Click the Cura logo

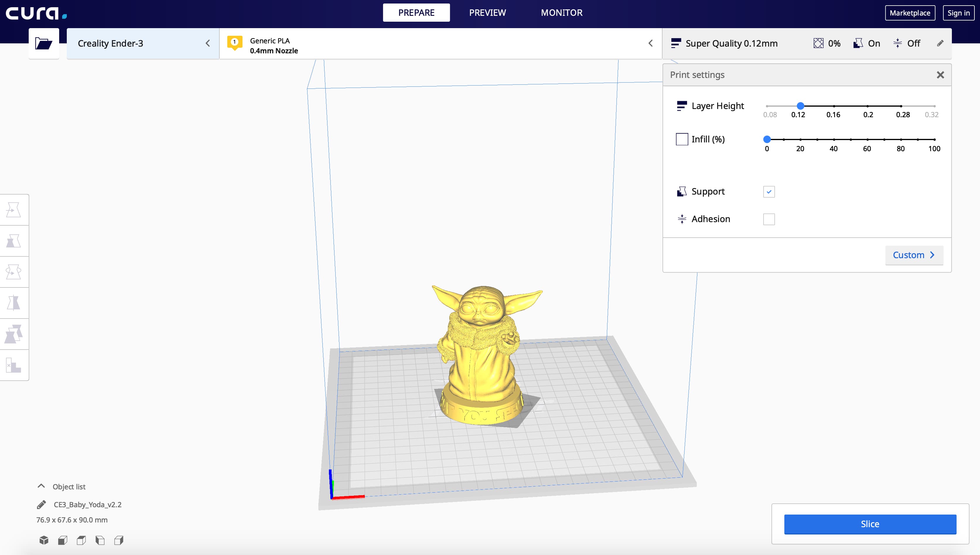tap(36, 13)
